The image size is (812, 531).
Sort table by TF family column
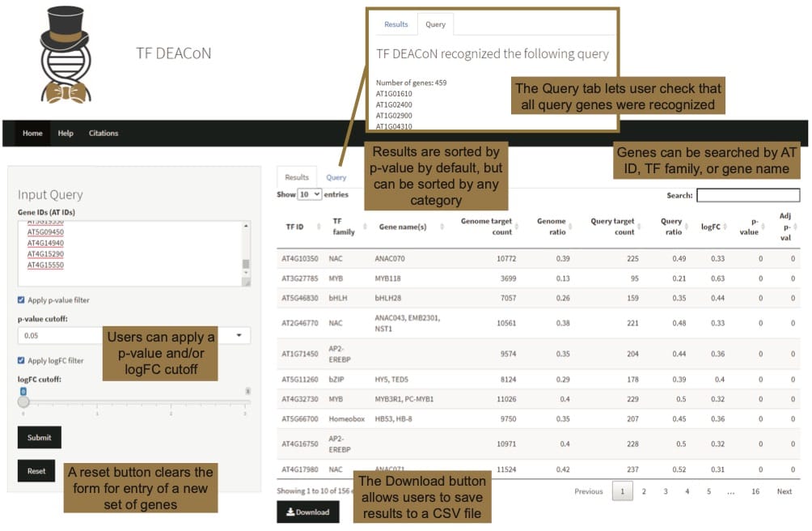coord(344,227)
